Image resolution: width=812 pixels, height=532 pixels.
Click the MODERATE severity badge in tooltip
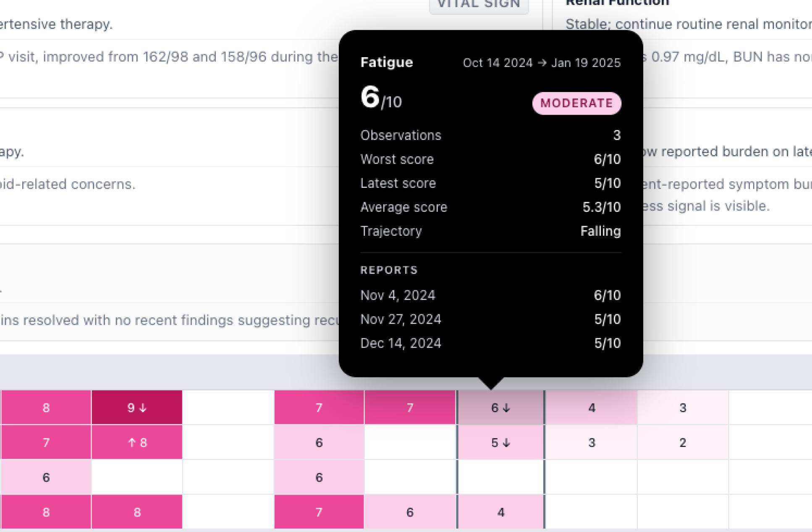(x=576, y=103)
